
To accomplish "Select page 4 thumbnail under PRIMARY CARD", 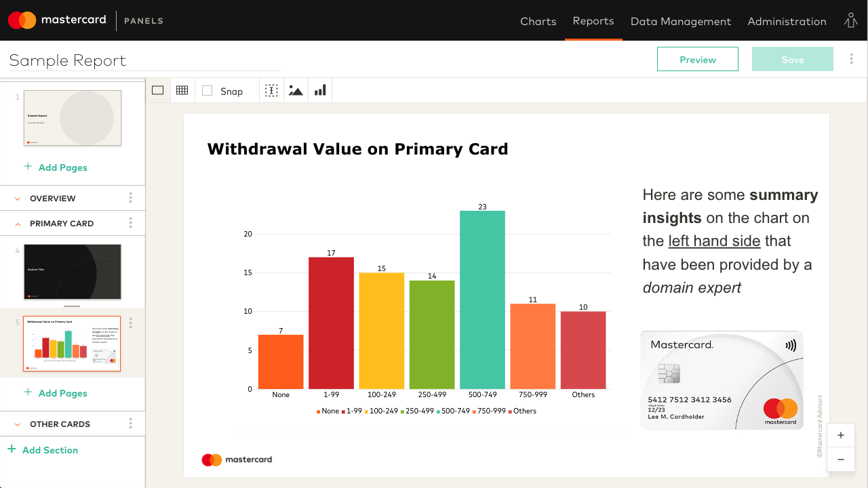I will [x=72, y=270].
